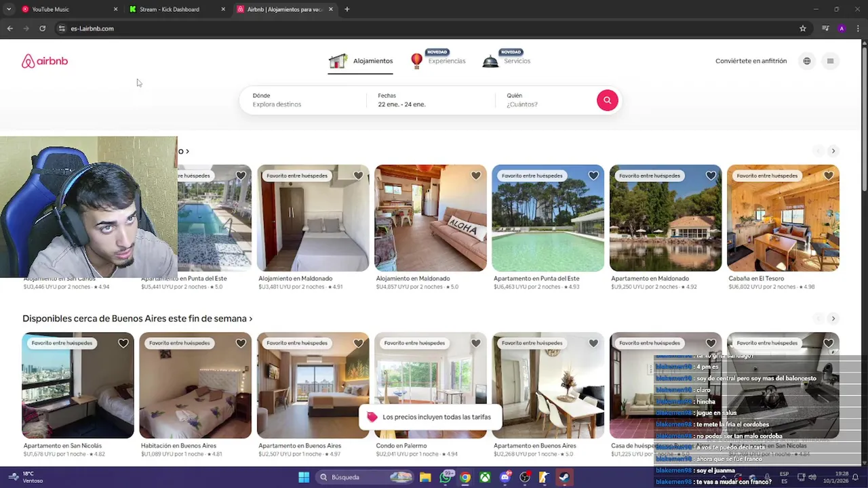Favorite Apartamento en Maldonado listing
This screenshot has width=868, height=488.
(711, 176)
